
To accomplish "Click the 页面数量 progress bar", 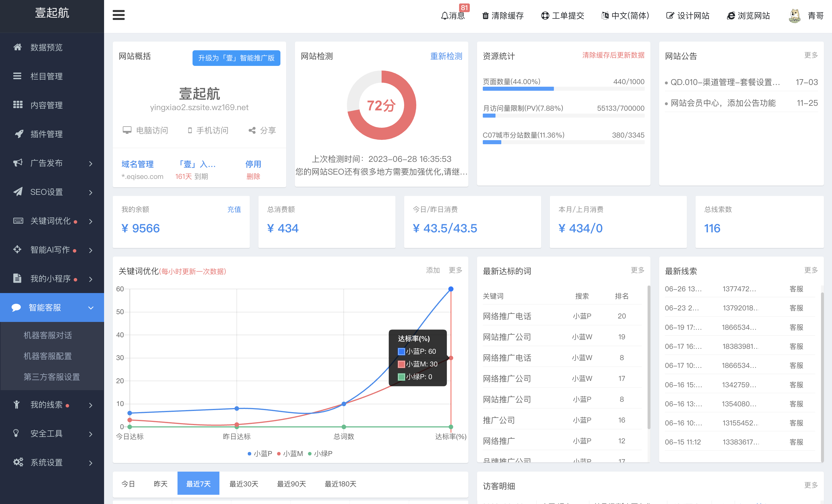I will [x=563, y=89].
